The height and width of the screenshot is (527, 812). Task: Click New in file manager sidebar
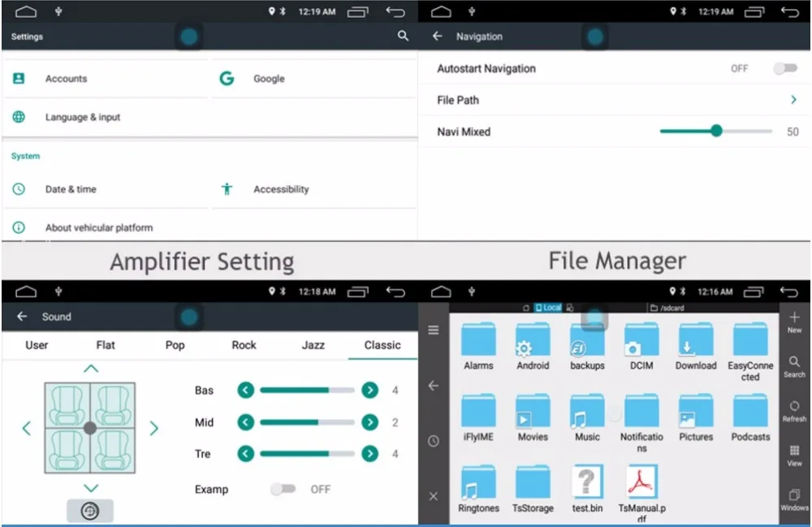pos(794,322)
